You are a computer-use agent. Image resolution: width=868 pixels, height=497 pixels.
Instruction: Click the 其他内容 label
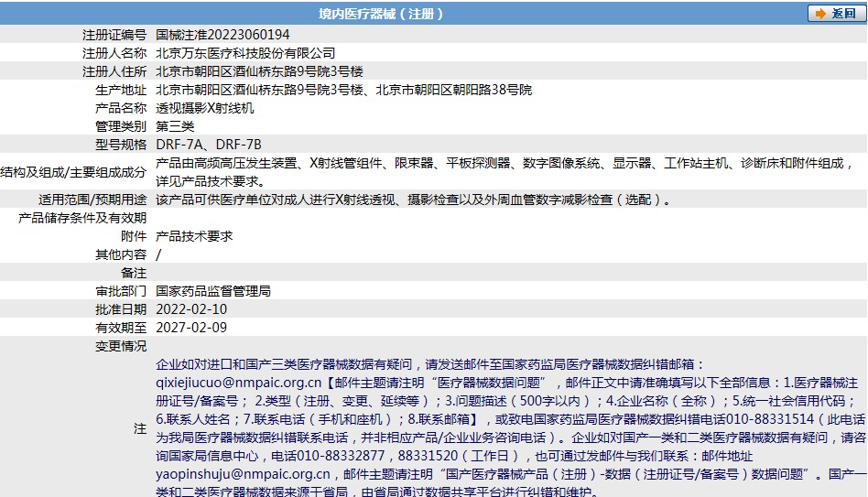121,254
